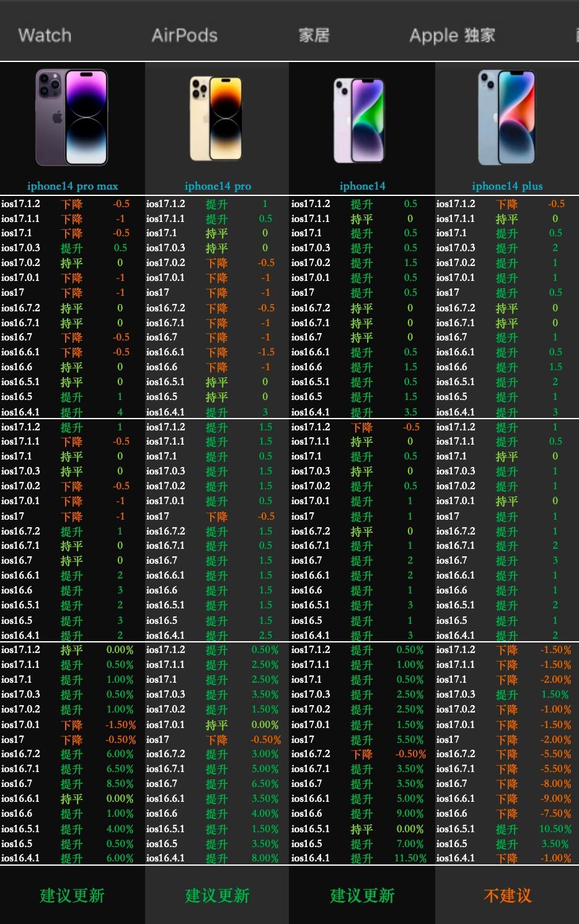This screenshot has height=924, width=579.
Task: Select the 11.50% value in iphone14 column
Action: coord(410,859)
